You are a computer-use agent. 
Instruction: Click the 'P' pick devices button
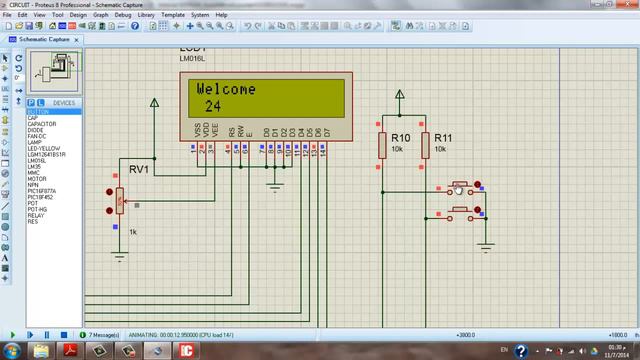click(x=31, y=103)
